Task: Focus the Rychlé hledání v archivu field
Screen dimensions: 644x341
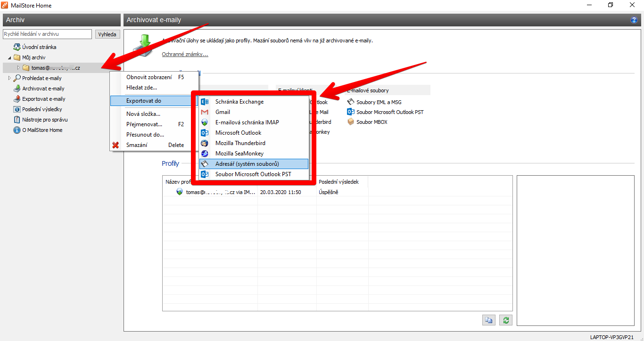Action: click(47, 34)
